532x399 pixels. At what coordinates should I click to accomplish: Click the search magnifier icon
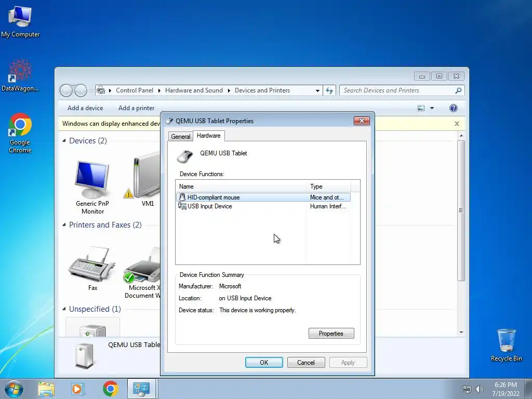tap(458, 90)
